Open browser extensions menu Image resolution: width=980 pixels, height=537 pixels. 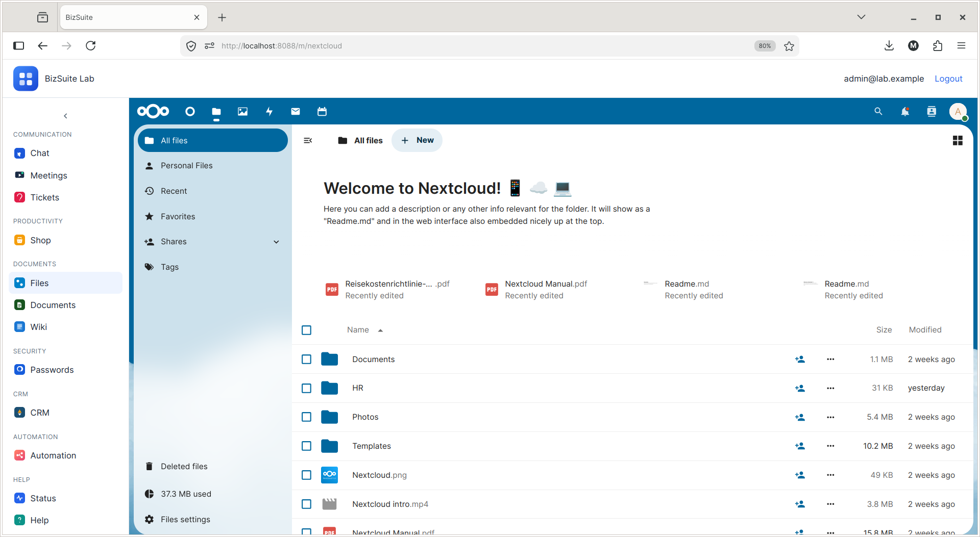coord(938,46)
